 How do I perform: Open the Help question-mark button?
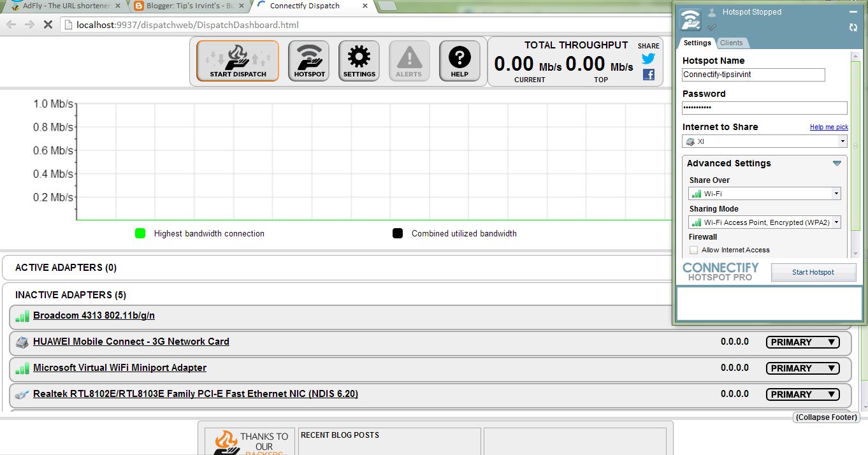pos(459,61)
